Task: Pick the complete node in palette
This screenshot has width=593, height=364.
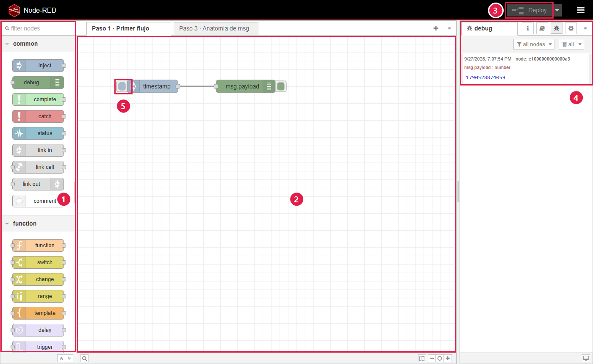Action: click(38, 99)
